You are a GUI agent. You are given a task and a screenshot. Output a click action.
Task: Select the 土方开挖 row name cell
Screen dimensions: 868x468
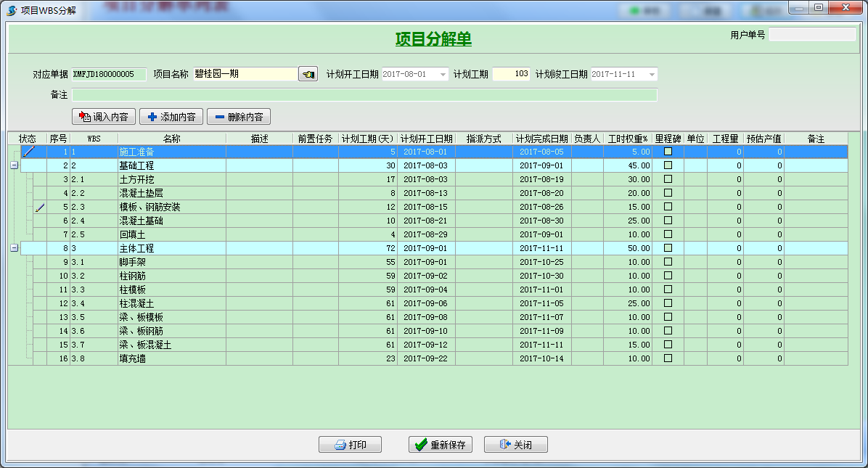coord(171,179)
